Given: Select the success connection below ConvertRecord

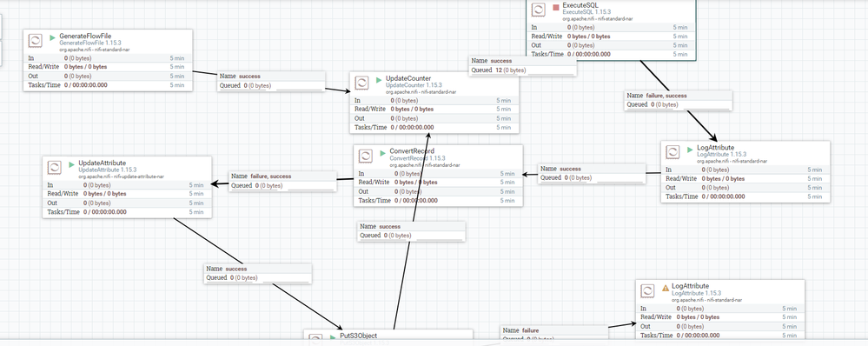Looking at the screenshot, I should 412,231.
